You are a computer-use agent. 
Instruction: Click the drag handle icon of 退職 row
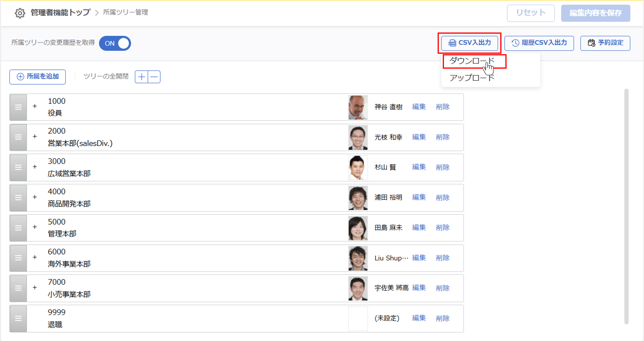click(x=18, y=318)
